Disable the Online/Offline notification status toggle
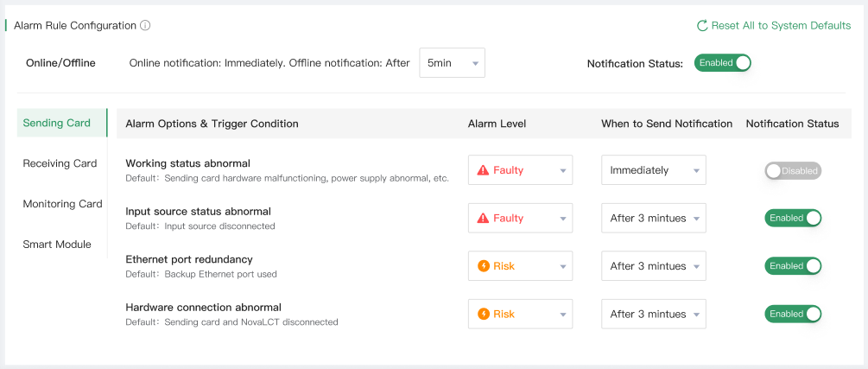Image resolution: width=868 pixels, height=369 pixels. point(723,63)
